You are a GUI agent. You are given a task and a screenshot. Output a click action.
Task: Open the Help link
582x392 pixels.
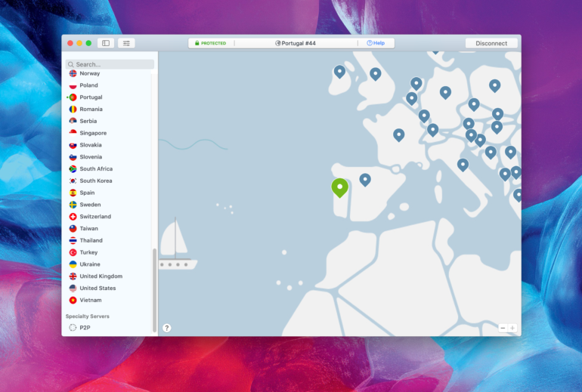(376, 43)
